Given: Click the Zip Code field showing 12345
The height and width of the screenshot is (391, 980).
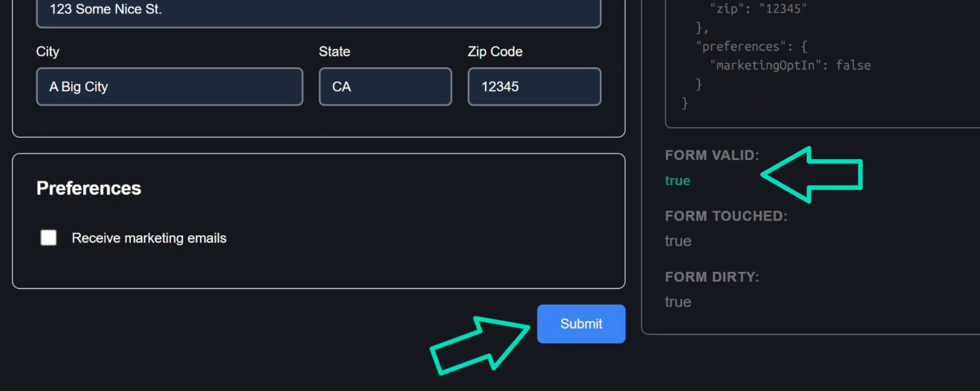Looking at the screenshot, I should (x=533, y=87).
